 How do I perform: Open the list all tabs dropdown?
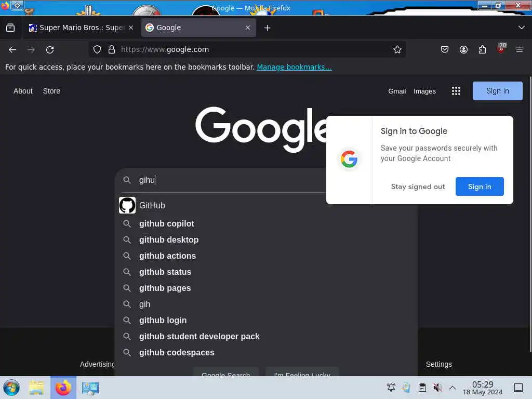pyautogui.click(x=522, y=28)
